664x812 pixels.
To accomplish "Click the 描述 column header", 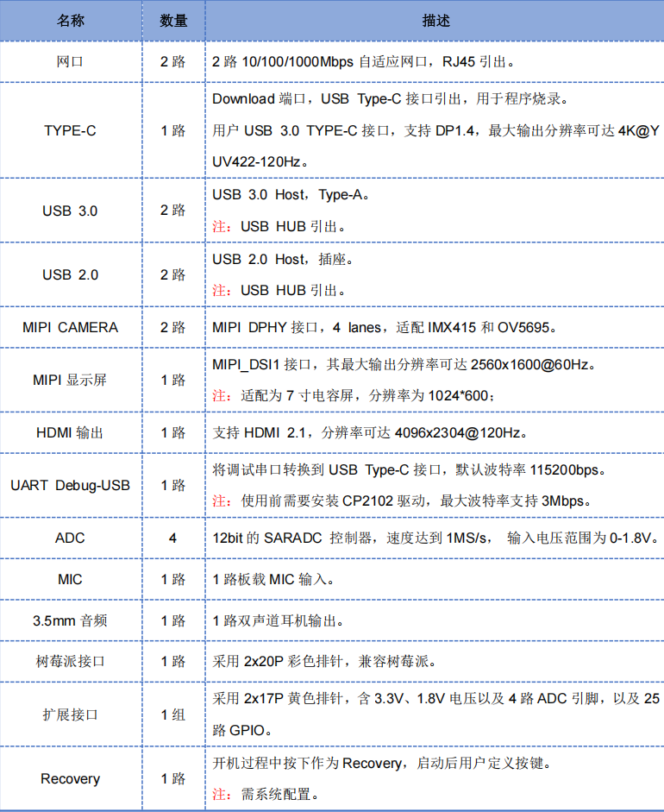I will [x=435, y=21].
